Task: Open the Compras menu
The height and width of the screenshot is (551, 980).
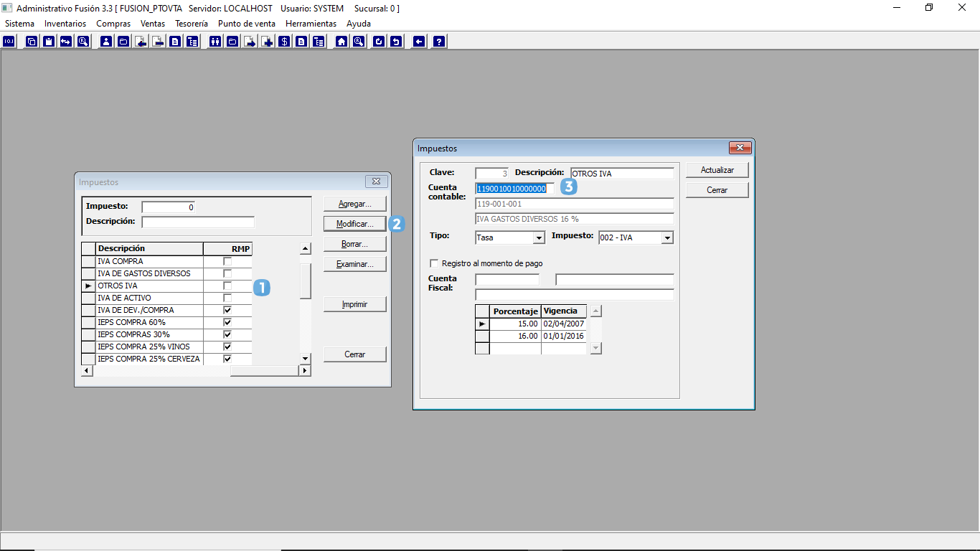Action: click(x=113, y=24)
